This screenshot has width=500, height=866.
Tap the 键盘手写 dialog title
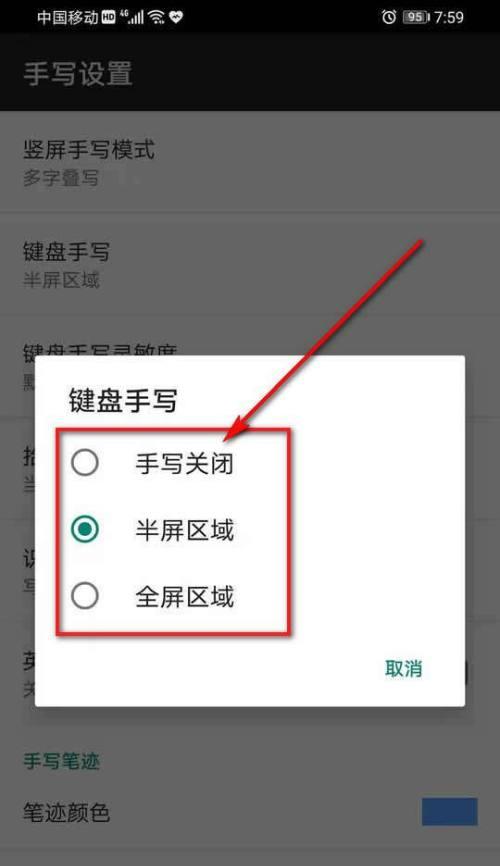click(123, 400)
